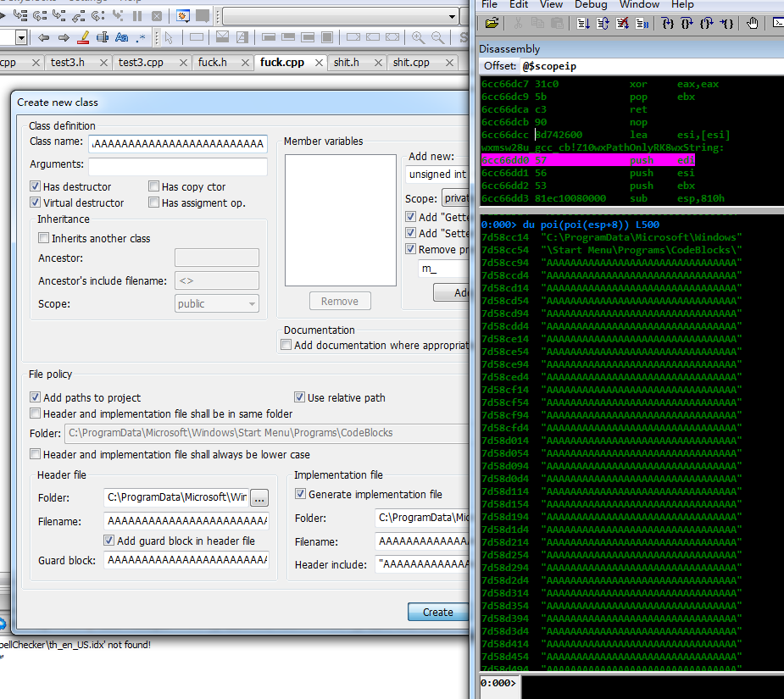Toggle the Use relative path checkbox
Screen dimensions: 784x699
tap(299, 397)
